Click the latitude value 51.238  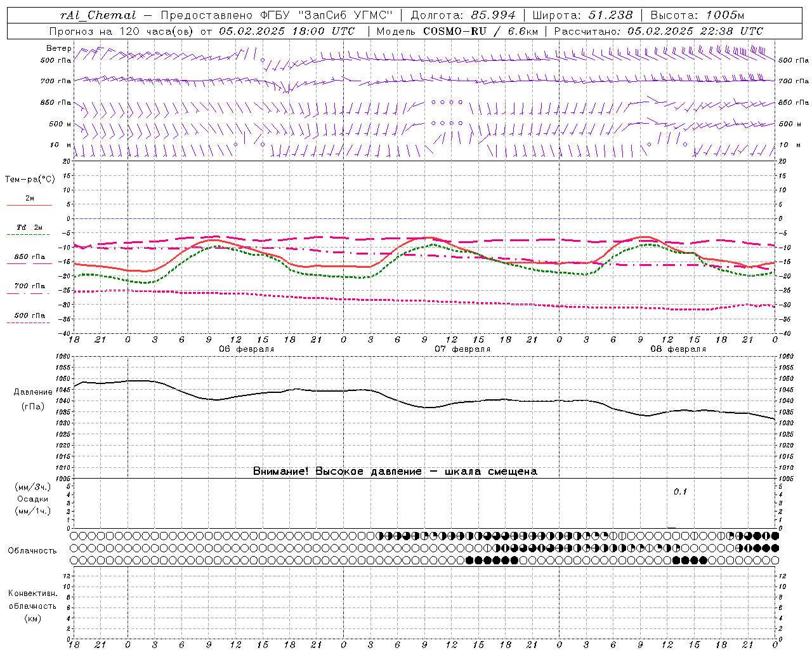tap(610, 15)
